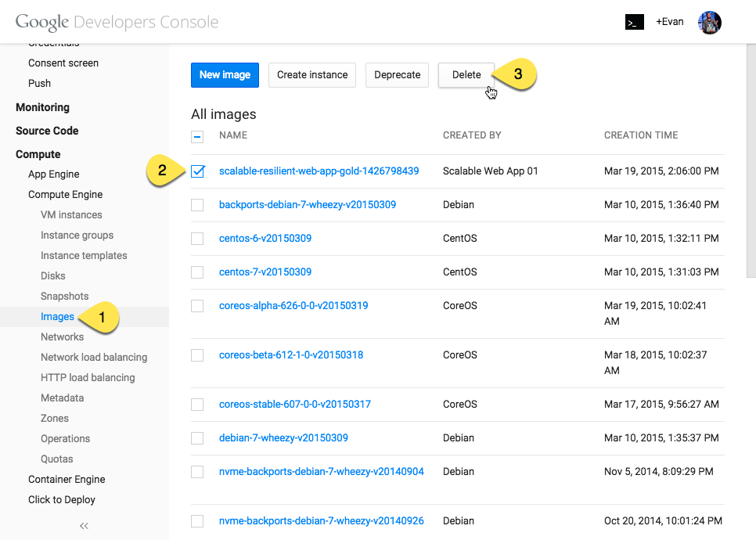
Task: Go to VM instances
Action: coord(71,215)
